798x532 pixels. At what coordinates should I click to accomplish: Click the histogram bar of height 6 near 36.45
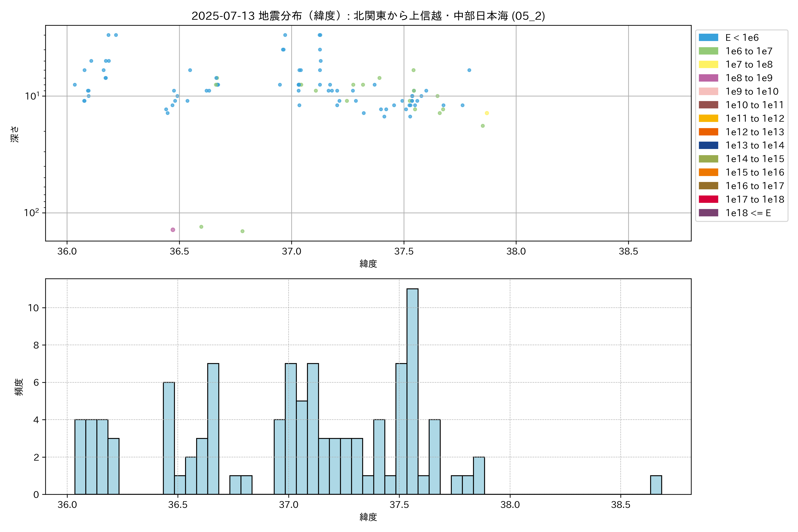tap(169, 438)
